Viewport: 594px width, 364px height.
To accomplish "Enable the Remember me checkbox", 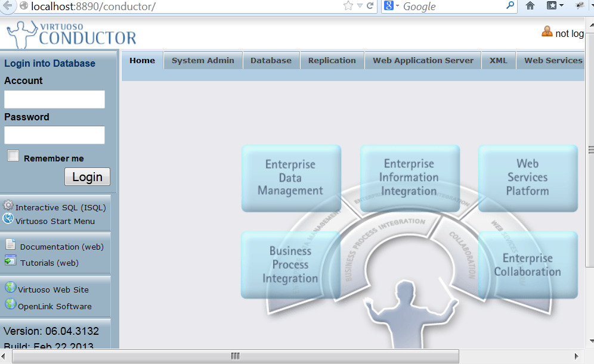I will click(x=13, y=156).
